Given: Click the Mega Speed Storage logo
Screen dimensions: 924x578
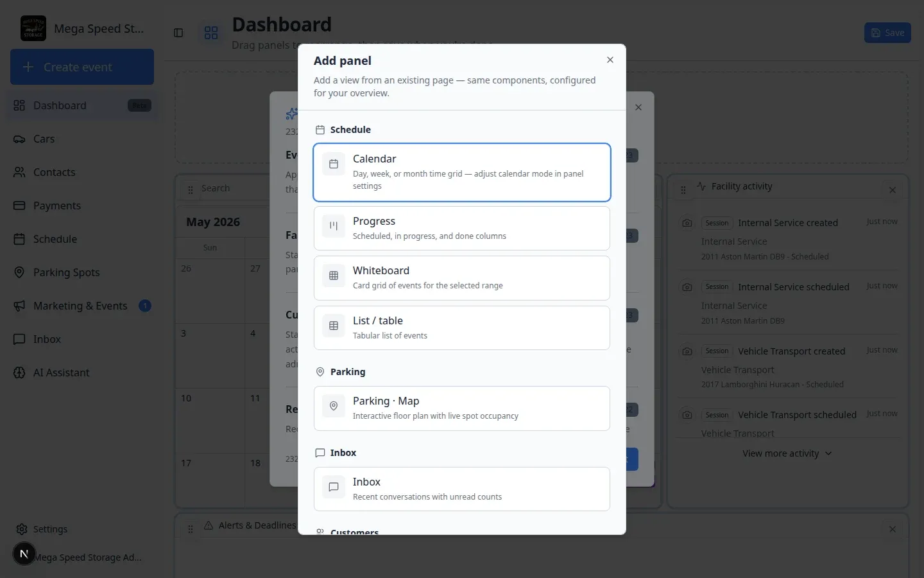Looking at the screenshot, I should click(33, 28).
